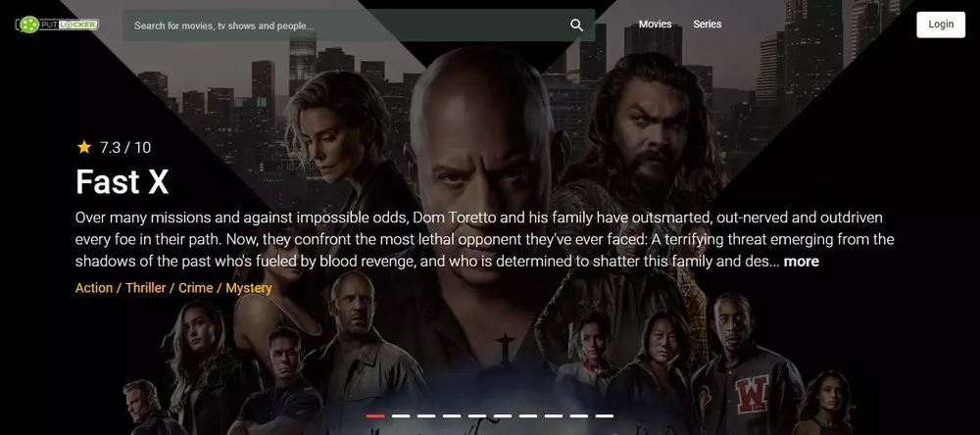Open the Fast X title

coord(122,182)
